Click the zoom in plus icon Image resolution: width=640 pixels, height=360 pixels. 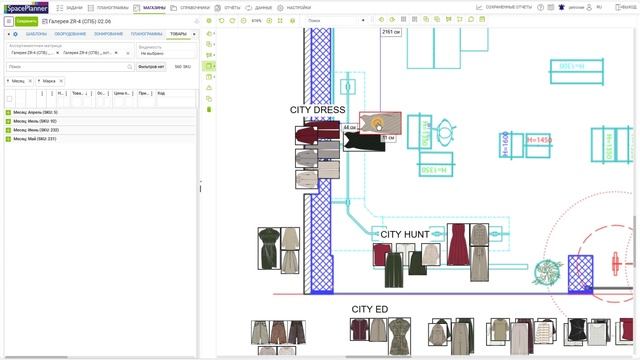coord(269,20)
